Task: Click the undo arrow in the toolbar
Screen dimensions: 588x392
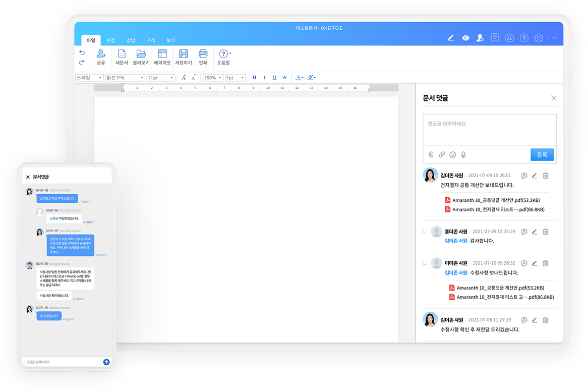Action: [x=82, y=53]
